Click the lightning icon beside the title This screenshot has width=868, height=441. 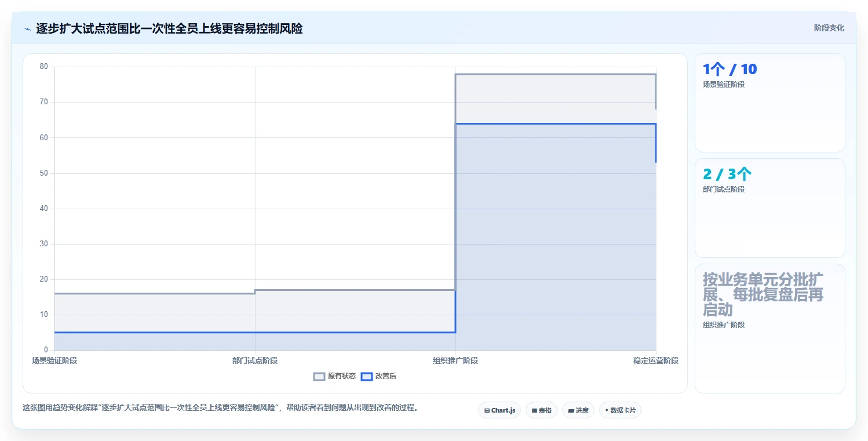pos(27,29)
